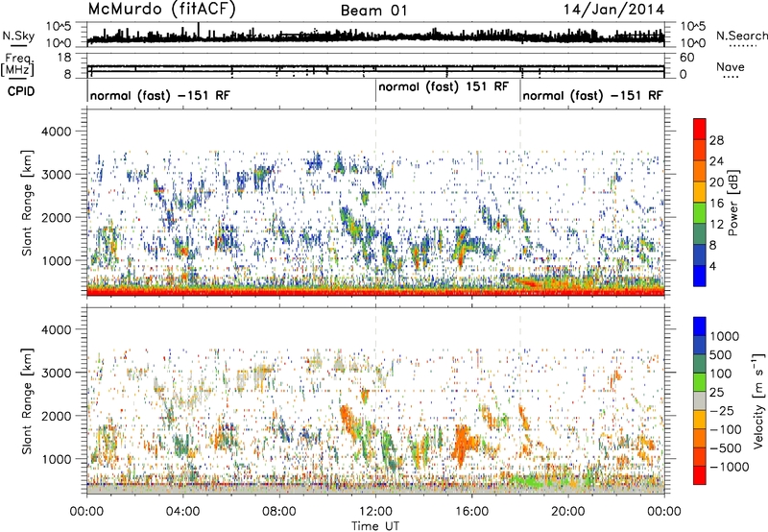Click first 'normal (fast) -151 RF' label at left
The width and height of the screenshot is (768, 532).
(159, 95)
